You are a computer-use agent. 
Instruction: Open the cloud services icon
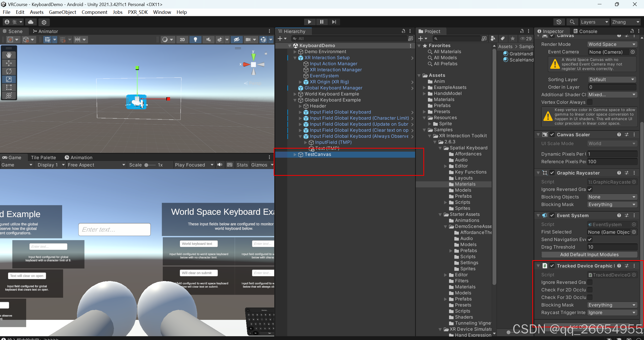(x=31, y=22)
